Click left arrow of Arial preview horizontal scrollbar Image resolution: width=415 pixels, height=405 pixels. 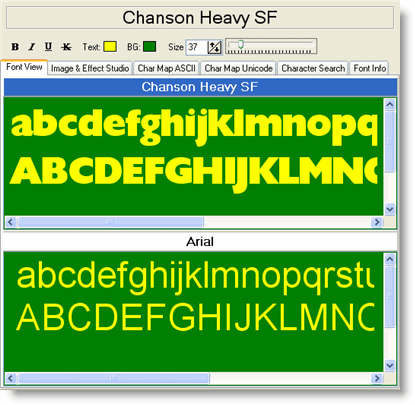click(x=10, y=378)
